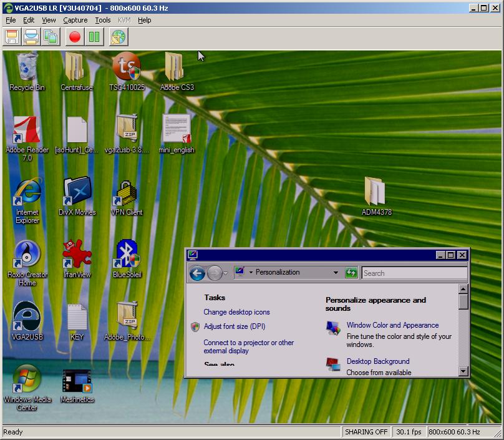Expand the breadcrumb arrow before Personalization

tap(251, 273)
